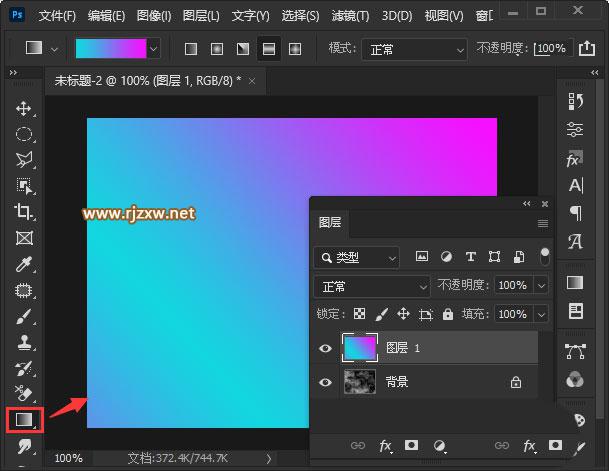
Task: Create new adjustment layer icon
Action: click(439, 446)
